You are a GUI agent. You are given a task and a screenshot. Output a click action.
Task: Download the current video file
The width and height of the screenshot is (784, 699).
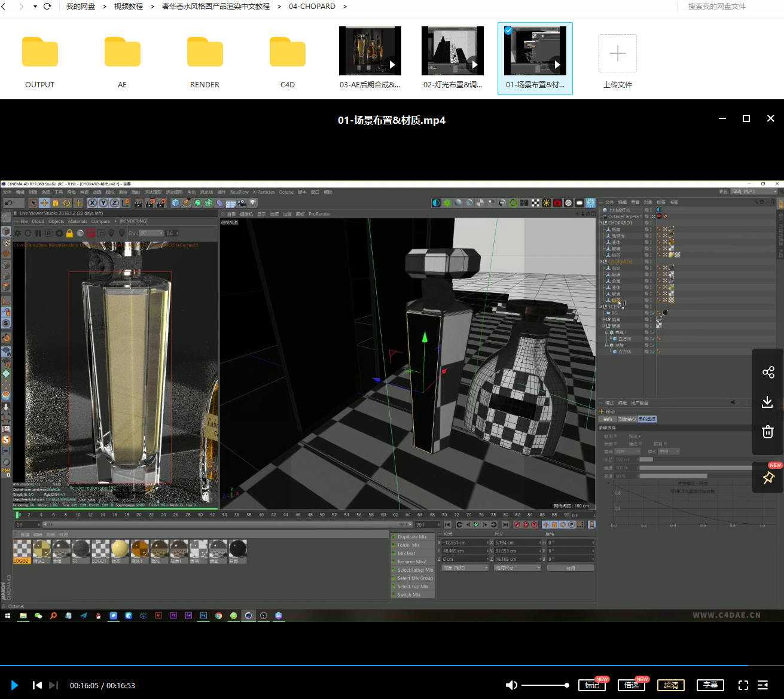click(x=768, y=402)
